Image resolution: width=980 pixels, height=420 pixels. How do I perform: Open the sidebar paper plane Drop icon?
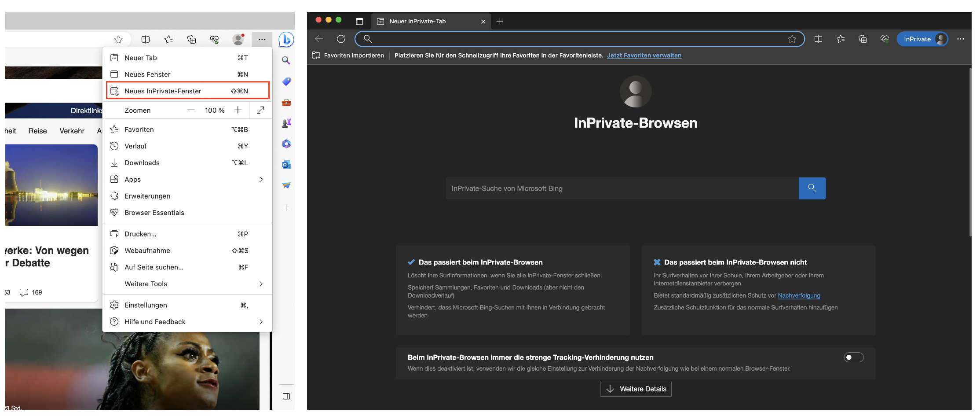pyautogui.click(x=286, y=185)
